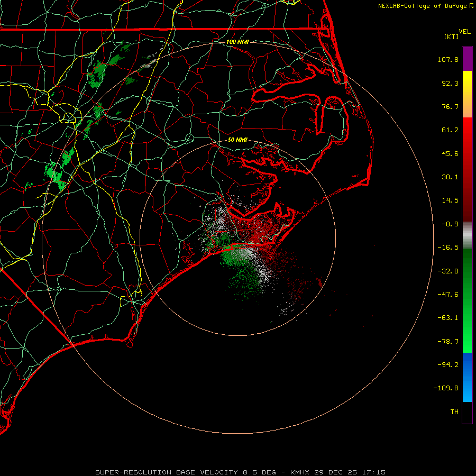Pick the gray segment of the velocity color bar
The width and height of the screenshot is (476, 476).
(x=467, y=235)
